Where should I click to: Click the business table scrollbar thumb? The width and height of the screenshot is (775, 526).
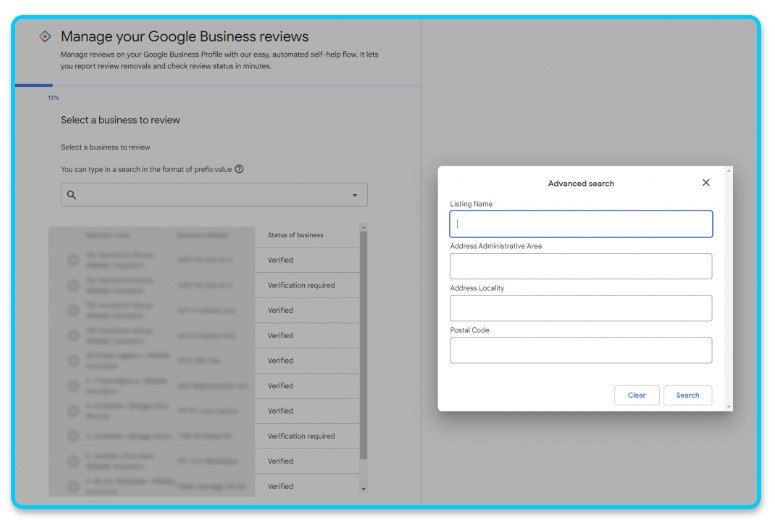pos(364,345)
